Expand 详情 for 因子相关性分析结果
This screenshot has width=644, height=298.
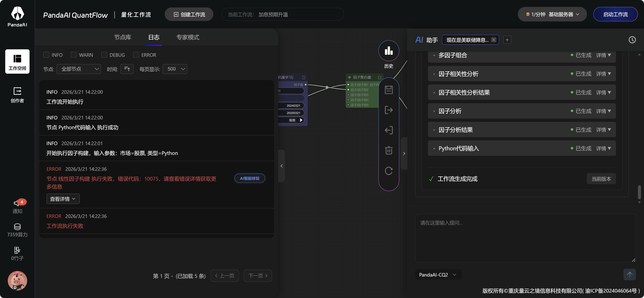coord(603,92)
